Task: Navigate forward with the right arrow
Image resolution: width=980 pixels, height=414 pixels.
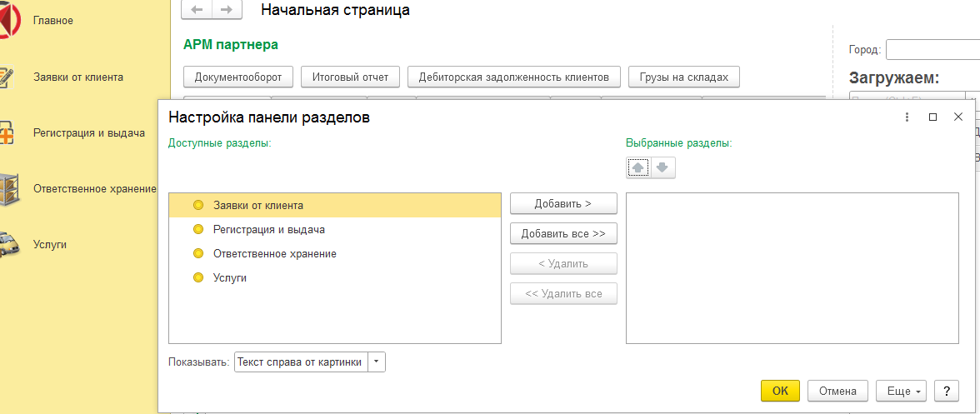Action: coord(227,10)
